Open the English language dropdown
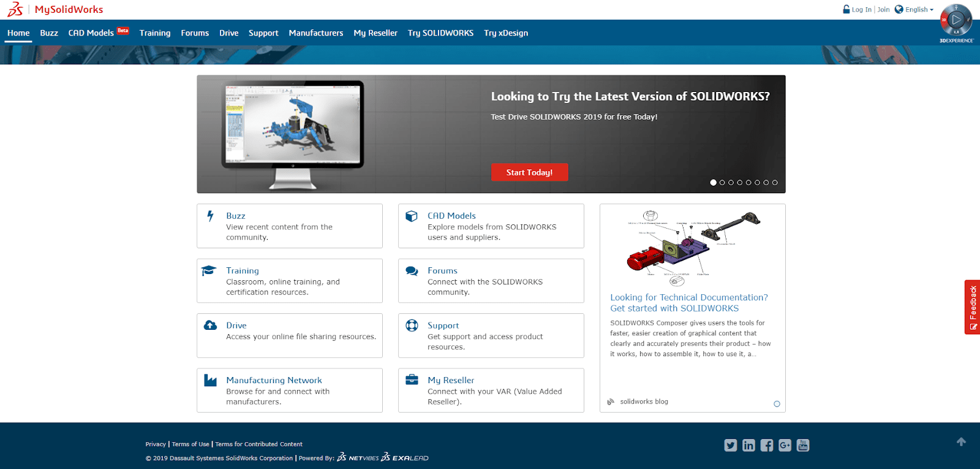Screen dimensions: 980x469 coord(919,10)
